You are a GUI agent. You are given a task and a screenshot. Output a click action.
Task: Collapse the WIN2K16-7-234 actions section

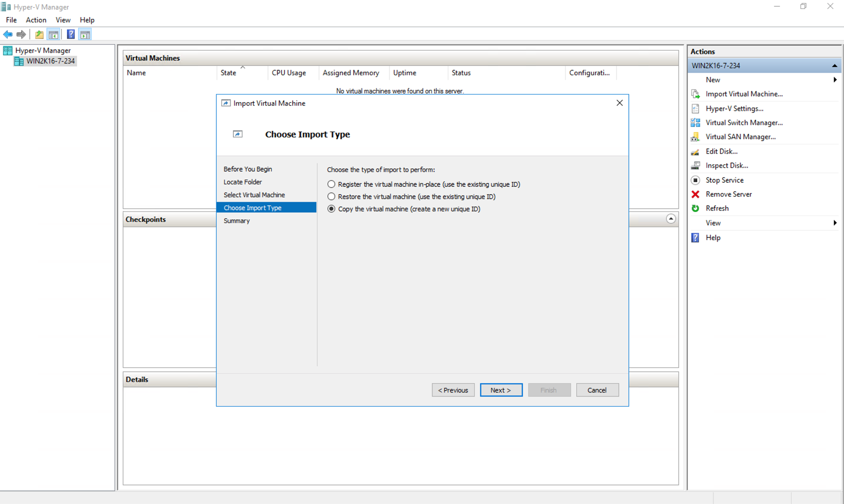coord(835,66)
